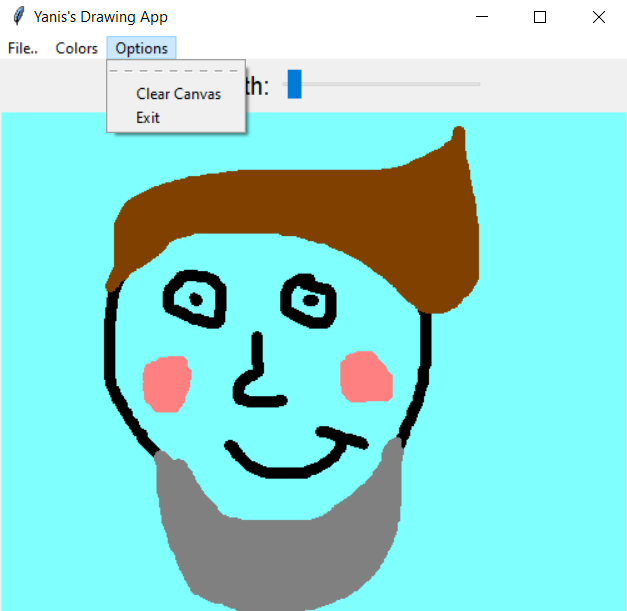Click the blue width slider handle
The height and width of the screenshot is (611, 627).
click(295, 84)
